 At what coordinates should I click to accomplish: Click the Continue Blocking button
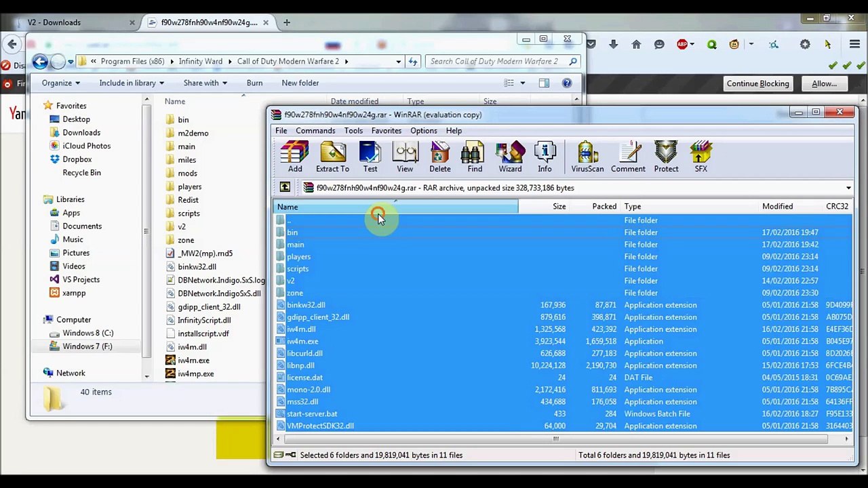pyautogui.click(x=757, y=83)
